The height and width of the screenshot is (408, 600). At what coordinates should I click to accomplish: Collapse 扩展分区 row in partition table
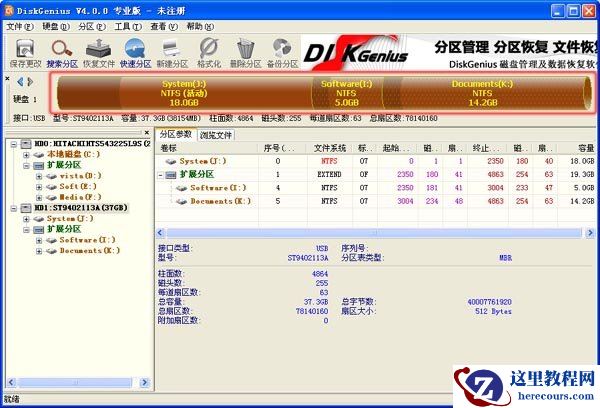point(160,175)
